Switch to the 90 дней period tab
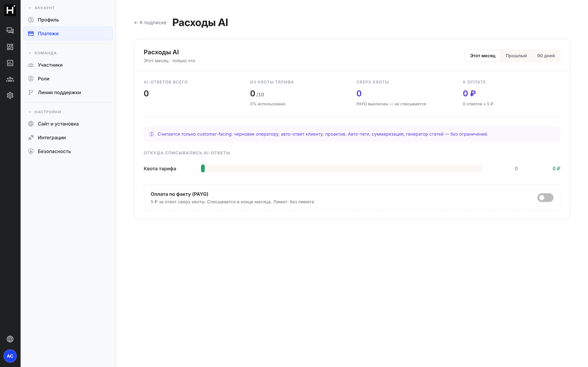588x367 pixels. (x=546, y=56)
